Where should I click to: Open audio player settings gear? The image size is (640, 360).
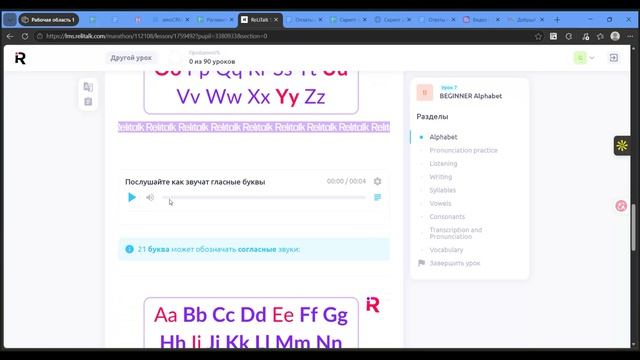click(x=378, y=181)
